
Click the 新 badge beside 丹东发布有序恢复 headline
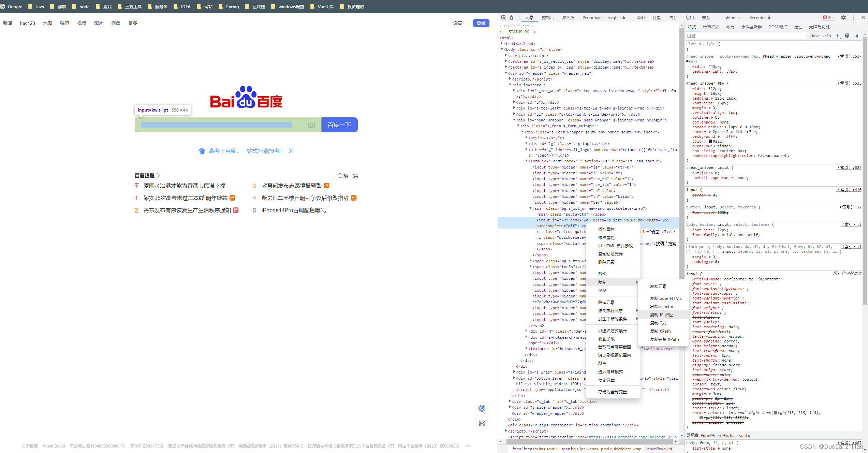(x=236, y=210)
